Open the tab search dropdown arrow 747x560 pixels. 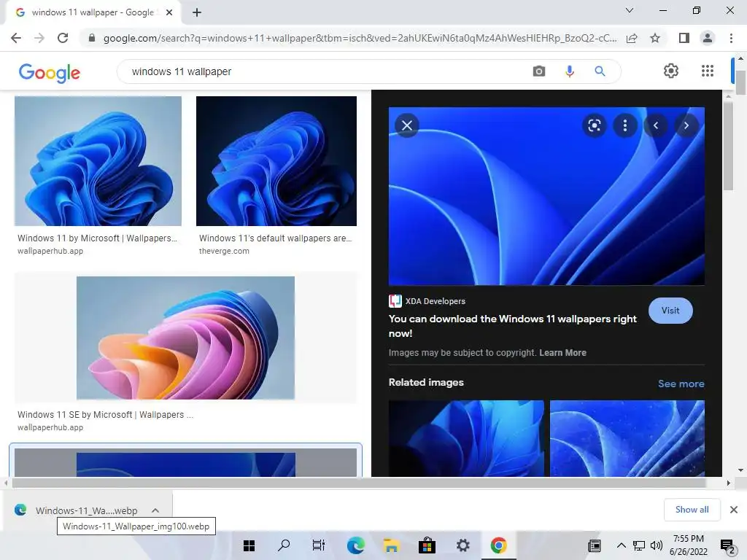click(630, 10)
